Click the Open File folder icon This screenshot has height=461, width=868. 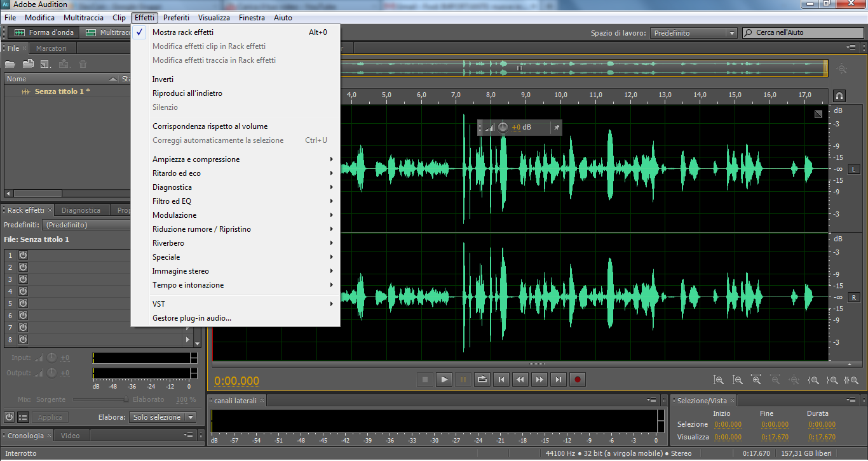coord(10,64)
